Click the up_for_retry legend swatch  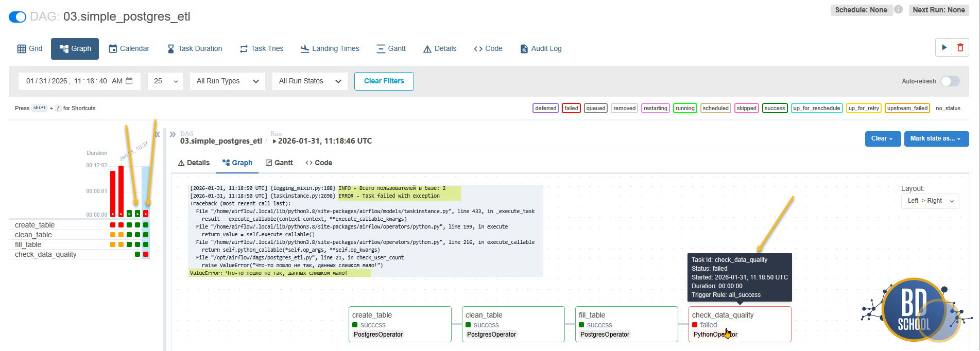pyautogui.click(x=864, y=108)
